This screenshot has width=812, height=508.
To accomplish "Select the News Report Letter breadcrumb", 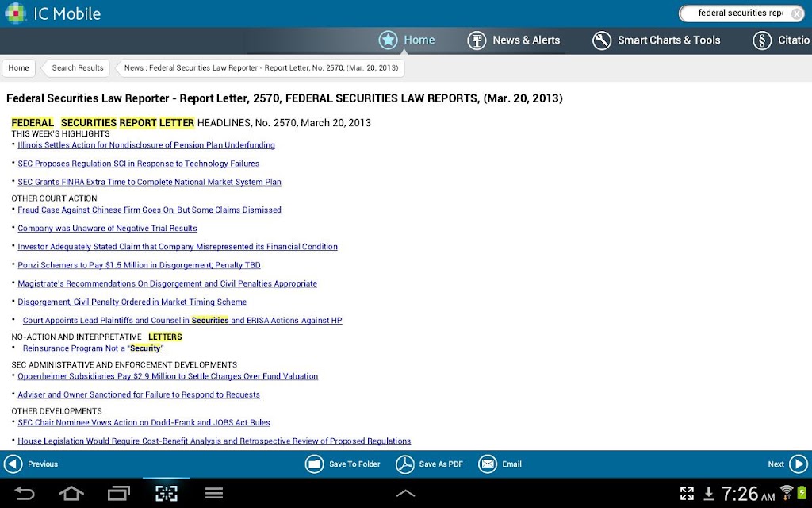I will coord(261,68).
